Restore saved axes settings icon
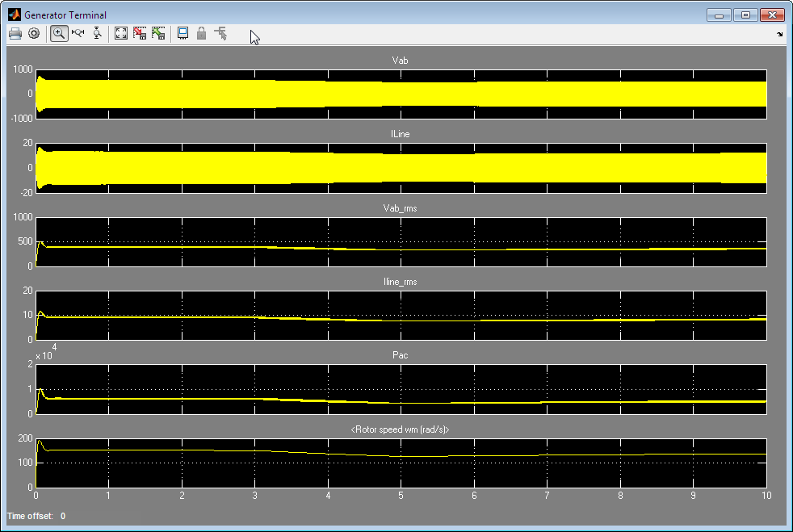The width and height of the screenshot is (793, 532). pyautogui.click(x=158, y=33)
